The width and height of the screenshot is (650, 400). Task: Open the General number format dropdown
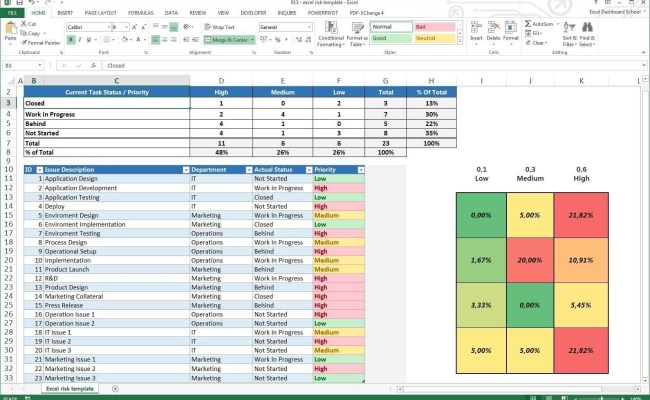(x=309, y=27)
